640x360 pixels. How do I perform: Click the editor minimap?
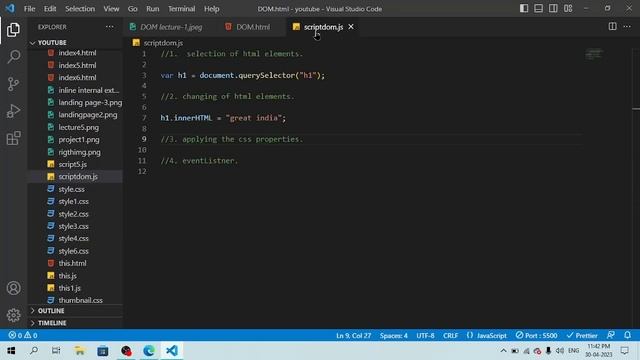pyautogui.click(x=594, y=54)
